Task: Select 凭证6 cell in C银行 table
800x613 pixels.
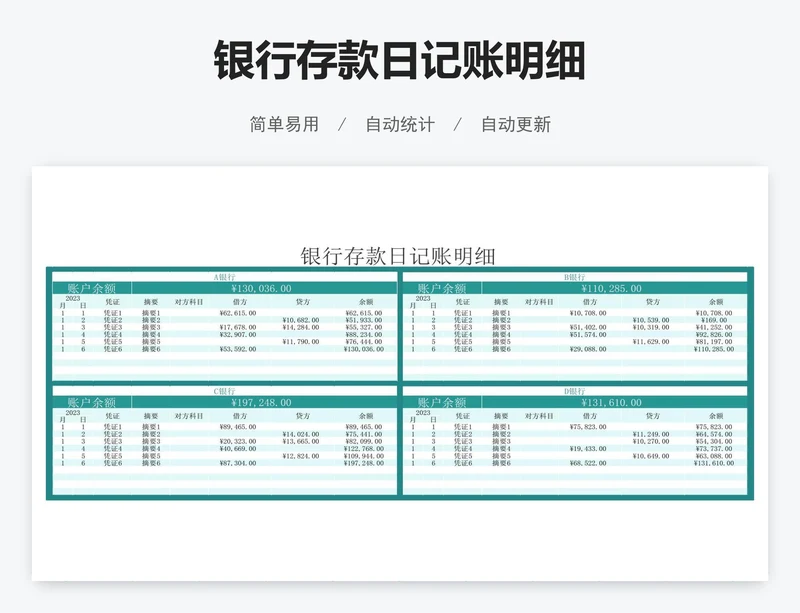Action: tap(113, 463)
